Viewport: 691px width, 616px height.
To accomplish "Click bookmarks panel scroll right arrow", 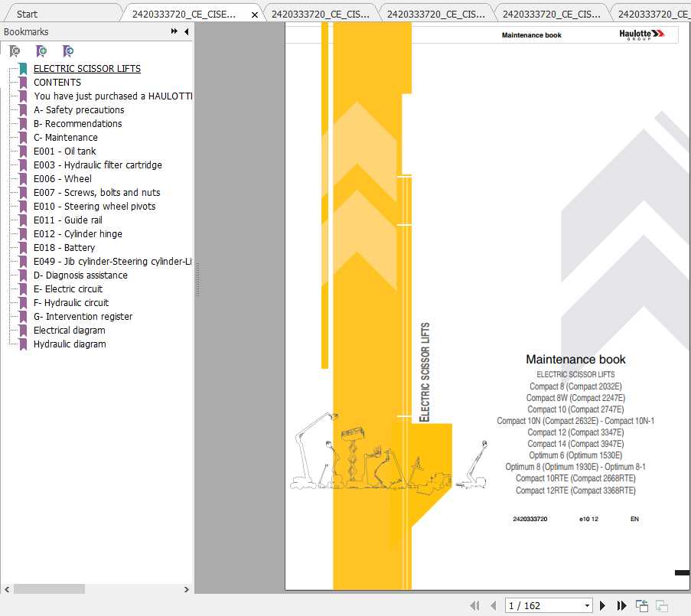I will tap(187, 589).
